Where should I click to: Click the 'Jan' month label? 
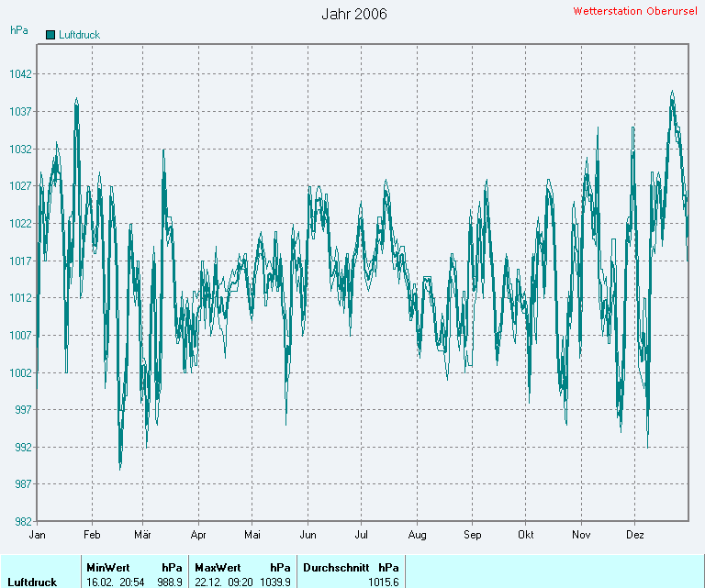tap(38, 535)
